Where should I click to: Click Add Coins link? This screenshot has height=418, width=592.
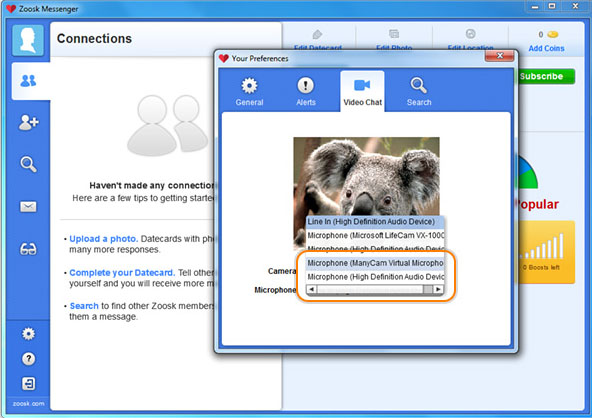pyautogui.click(x=546, y=48)
